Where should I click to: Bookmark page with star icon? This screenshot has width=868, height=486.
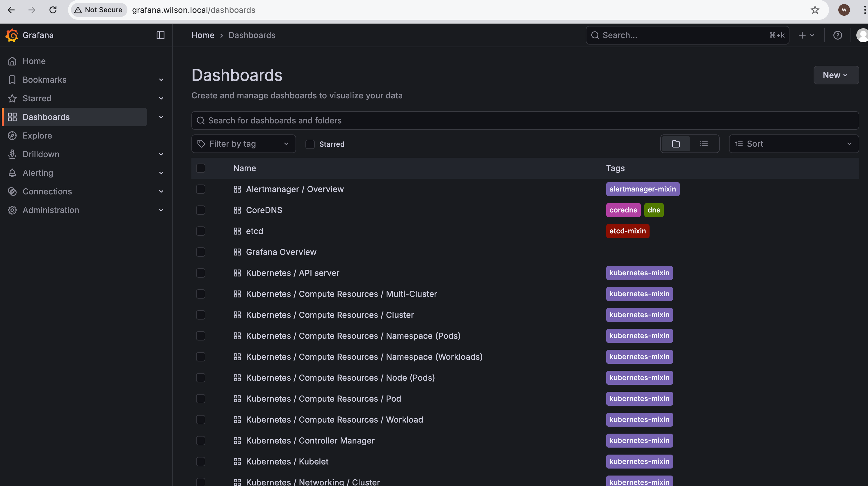815,10
